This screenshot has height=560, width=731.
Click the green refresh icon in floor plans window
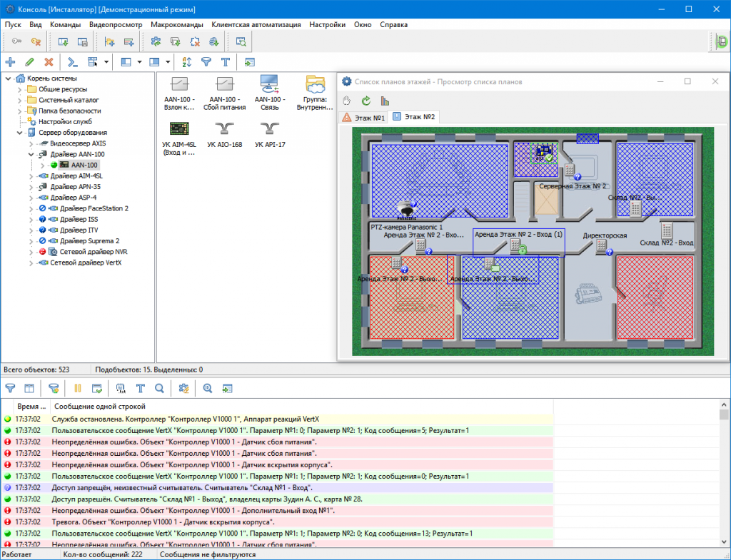pos(366,101)
